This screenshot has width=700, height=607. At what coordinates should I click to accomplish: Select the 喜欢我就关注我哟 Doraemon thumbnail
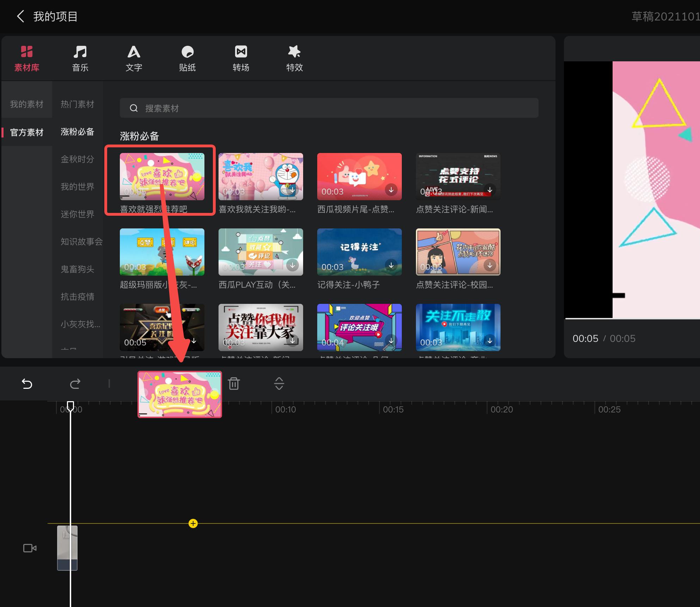(260, 176)
